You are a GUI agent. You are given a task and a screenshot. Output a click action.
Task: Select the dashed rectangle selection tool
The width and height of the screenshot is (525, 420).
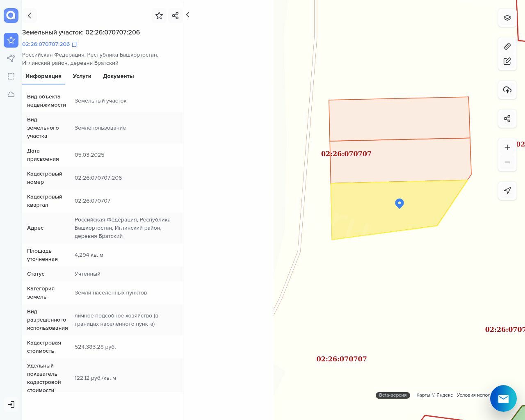click(11, 76)
